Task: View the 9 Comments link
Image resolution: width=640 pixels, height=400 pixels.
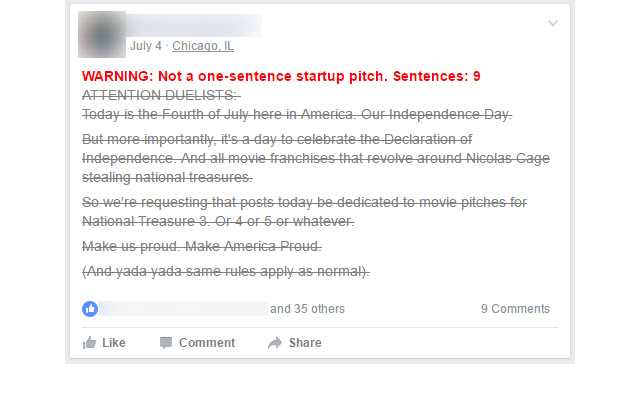Action: point(515,309)
